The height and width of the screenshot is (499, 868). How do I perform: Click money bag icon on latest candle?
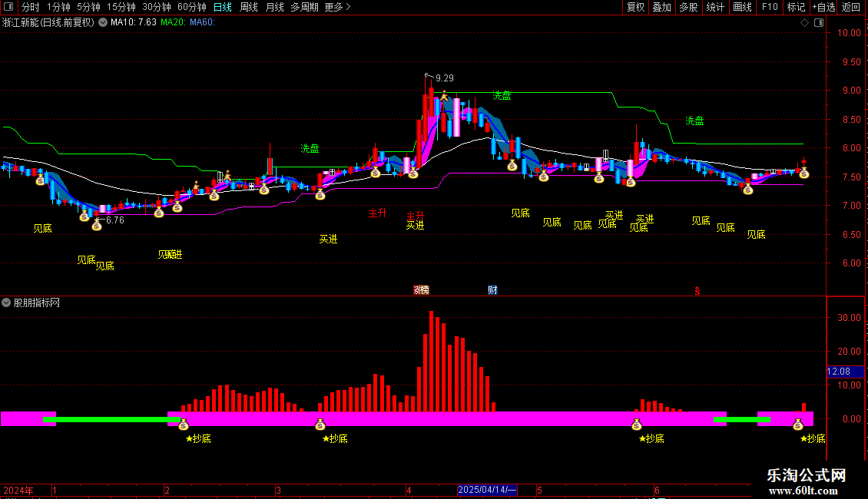coord(803,173)
